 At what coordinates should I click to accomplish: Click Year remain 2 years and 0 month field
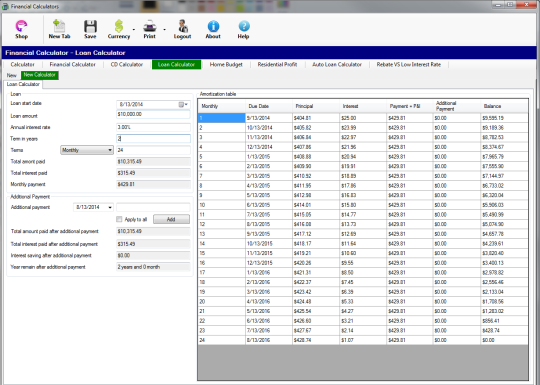pos(153,267)
